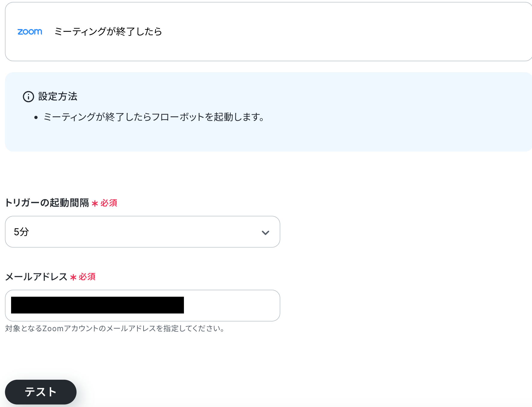Click the Zoomアカウント helper text below the email field
This screenshot has width=532, height=407.
(x=115, y=329)
